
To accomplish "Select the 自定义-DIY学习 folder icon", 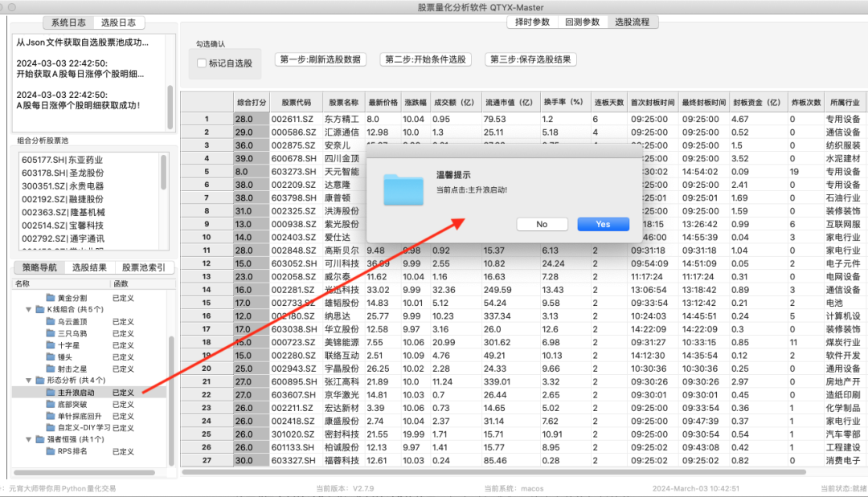I will 49,425.
